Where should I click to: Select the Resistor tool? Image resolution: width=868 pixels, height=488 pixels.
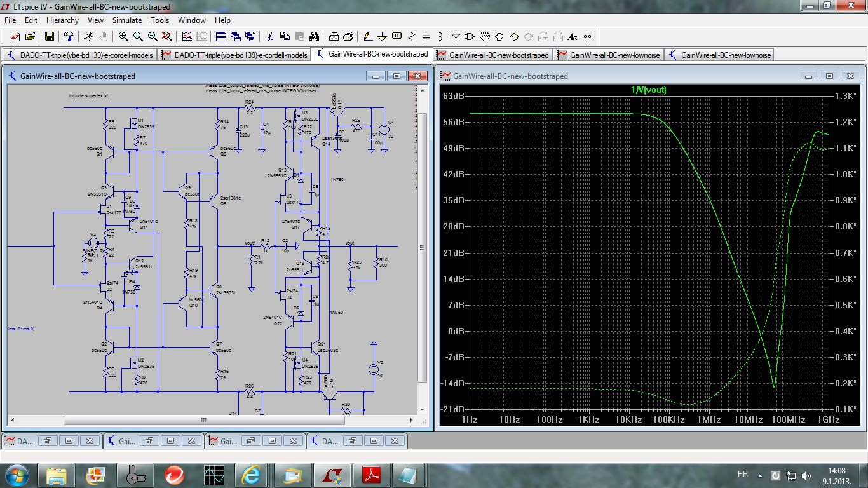pyautogui.click(x=412, y=36)
